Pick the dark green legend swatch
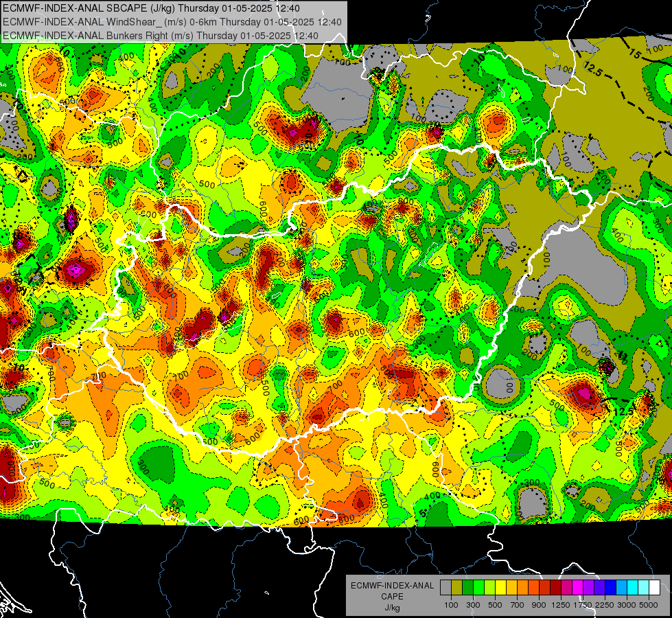Screen dimensions: 672x618 pos(467,587)
